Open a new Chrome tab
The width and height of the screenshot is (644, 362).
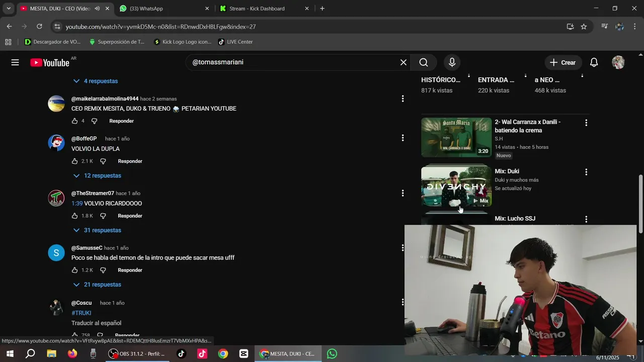pos(322,9)
